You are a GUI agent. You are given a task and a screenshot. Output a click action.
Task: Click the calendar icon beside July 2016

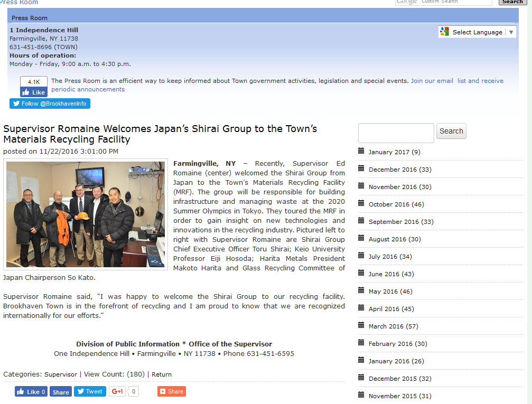361,256
